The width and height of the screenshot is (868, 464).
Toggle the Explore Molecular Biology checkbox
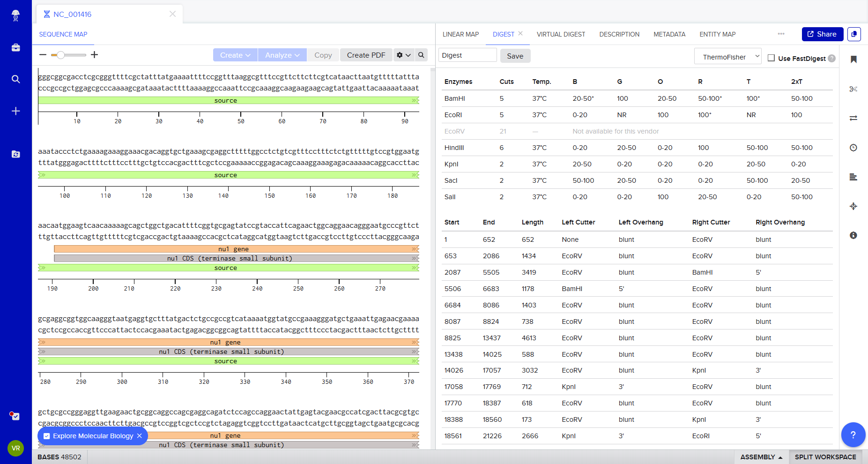point(47,436)
